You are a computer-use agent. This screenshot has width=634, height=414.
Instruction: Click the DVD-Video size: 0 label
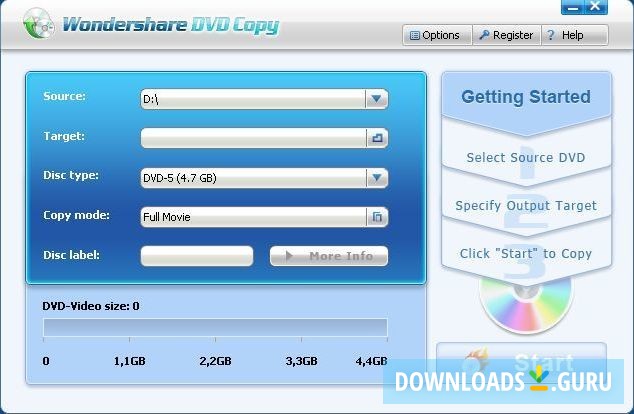point(91,306)
